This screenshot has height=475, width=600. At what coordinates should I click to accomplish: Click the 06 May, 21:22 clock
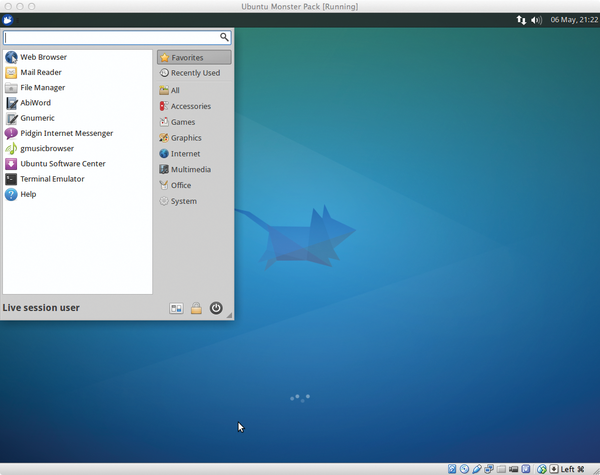(x=574, y=20)
